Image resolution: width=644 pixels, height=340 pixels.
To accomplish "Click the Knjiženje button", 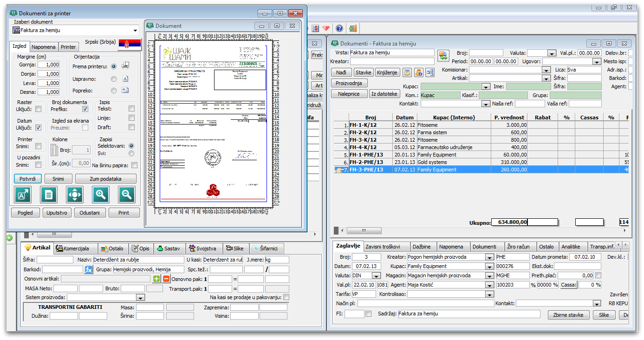I will (387, 72).
